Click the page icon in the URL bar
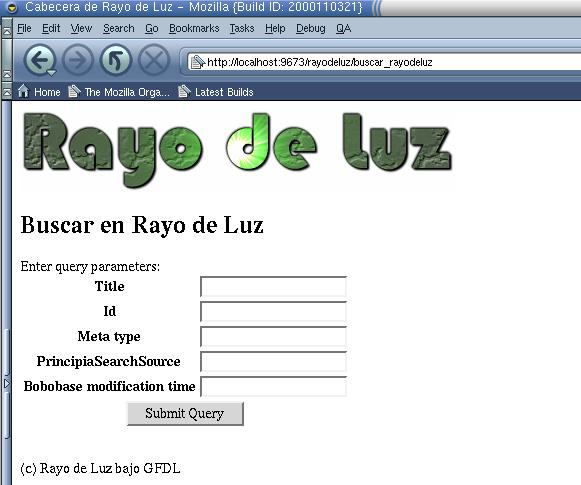The image size is (581, 485). pos(197,62)
